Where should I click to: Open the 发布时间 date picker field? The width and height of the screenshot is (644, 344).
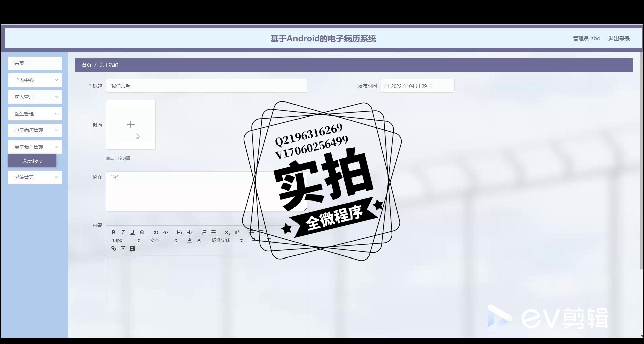(x=418, y=86)
